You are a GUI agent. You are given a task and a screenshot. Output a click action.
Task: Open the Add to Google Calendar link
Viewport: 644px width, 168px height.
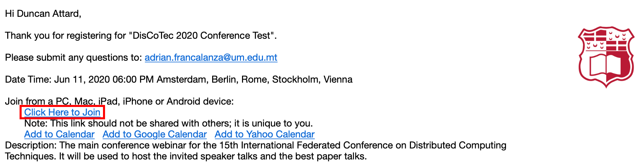point(154,134)
